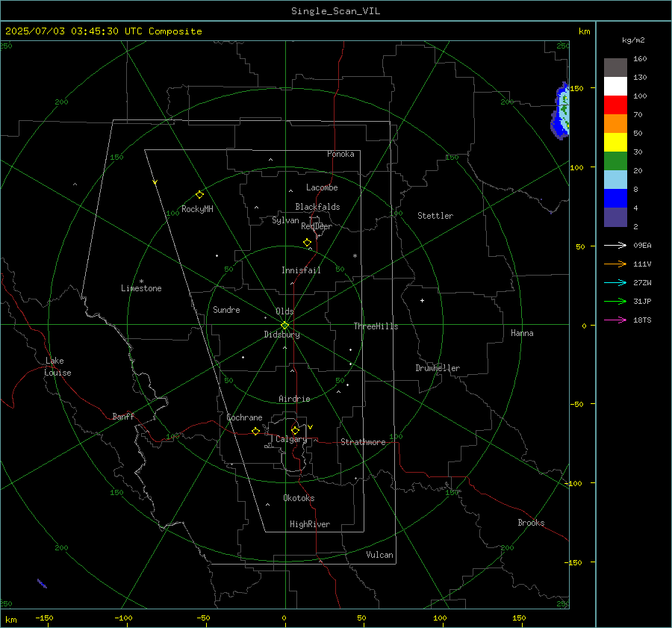Click the white plus marker west of Hanna

point(422,300)
